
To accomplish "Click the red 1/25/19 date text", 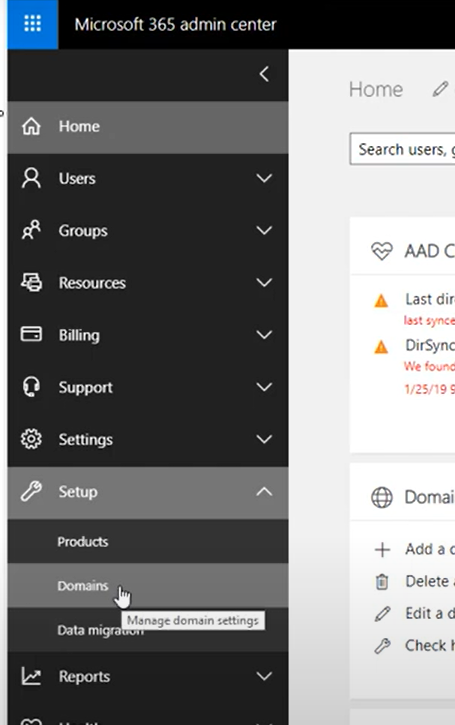I will [x=430, y=389].
